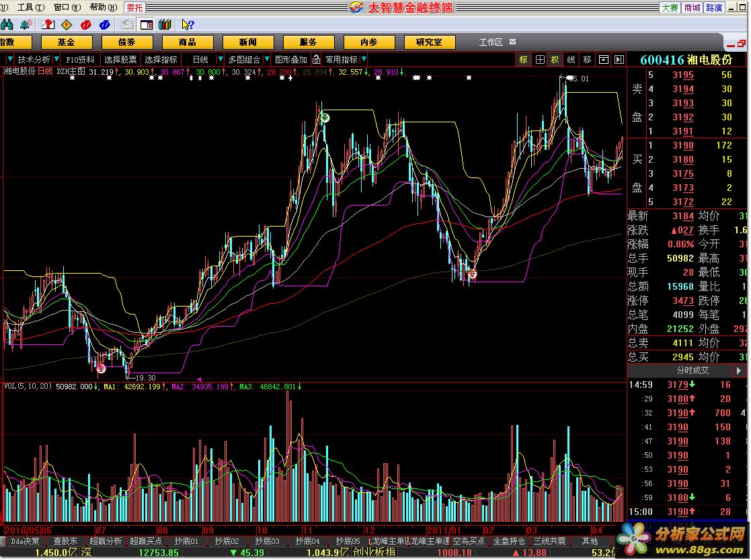Toggle the side info panel layout icon
751x560 pixels.
tap(146, 24)
